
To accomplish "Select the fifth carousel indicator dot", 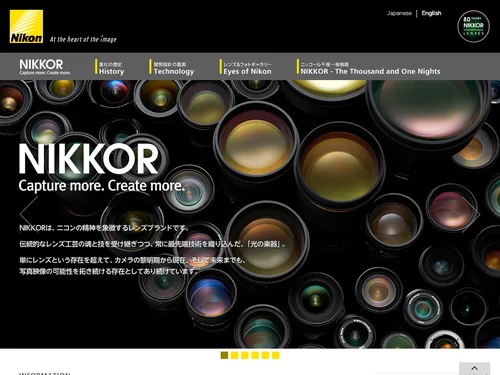I will 265,355.
